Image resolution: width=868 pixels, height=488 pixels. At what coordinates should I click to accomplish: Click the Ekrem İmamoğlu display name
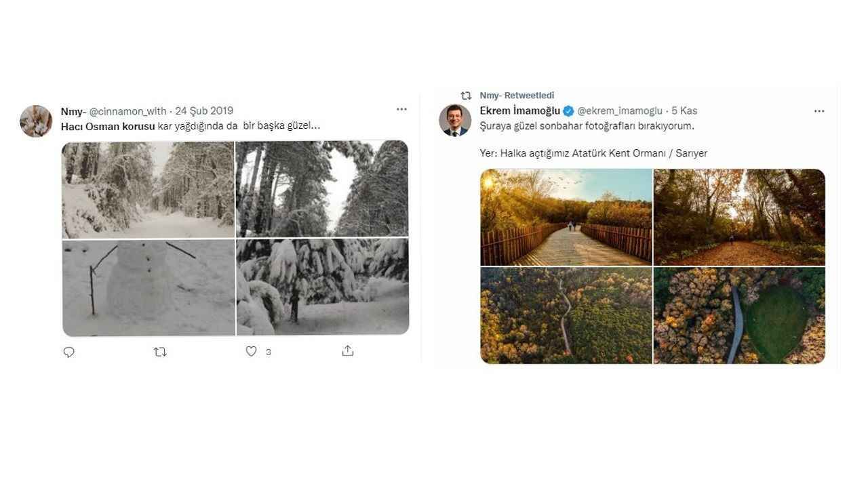click(x=519, y=111)
